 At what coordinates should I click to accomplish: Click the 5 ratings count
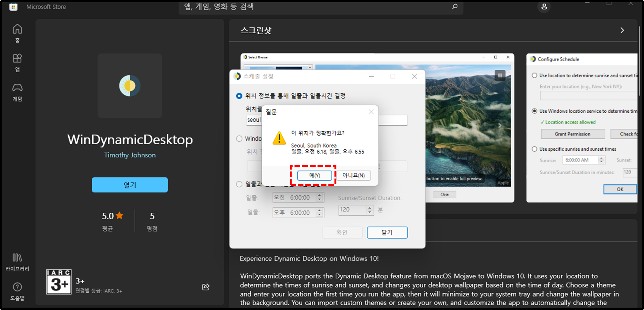tap(152, 216)
